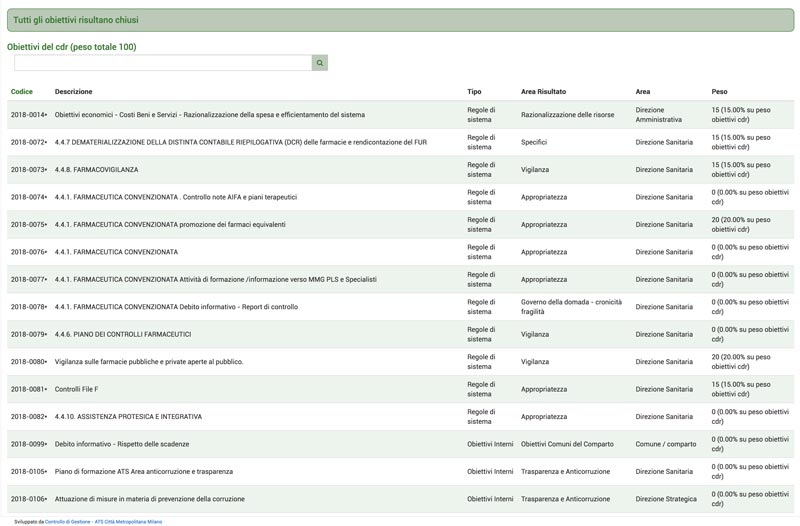Viewport: 800px width, 526px height.
Task: Open objective code 2018-0106
Action: [29, 499]
